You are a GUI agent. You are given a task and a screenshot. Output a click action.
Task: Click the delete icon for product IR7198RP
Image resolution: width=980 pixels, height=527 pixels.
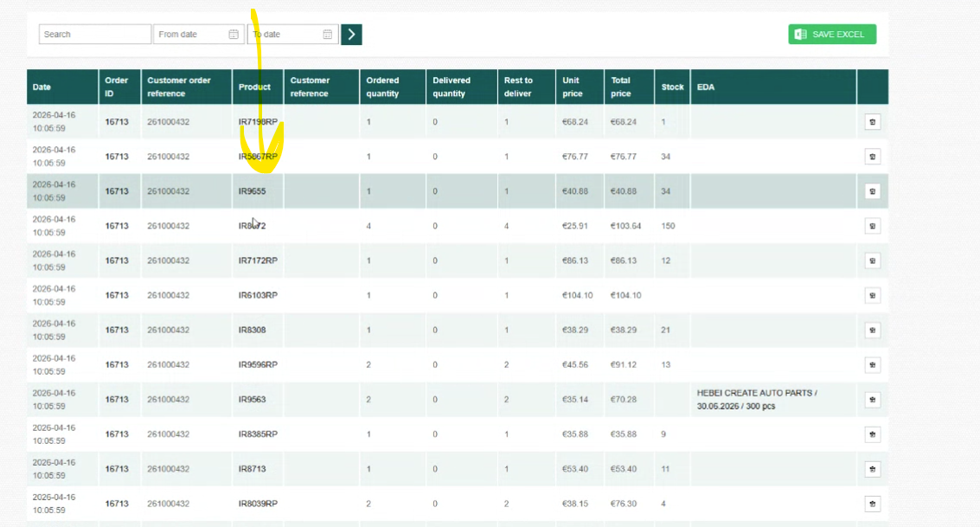872,122
